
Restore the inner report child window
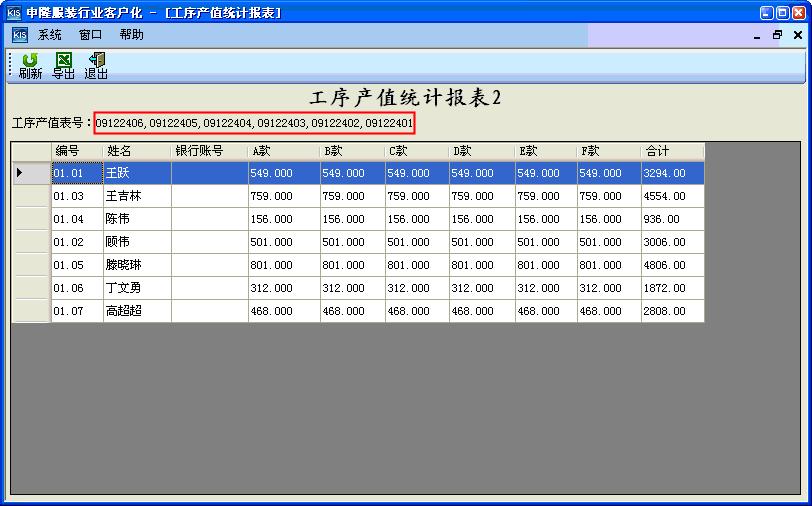777,35
